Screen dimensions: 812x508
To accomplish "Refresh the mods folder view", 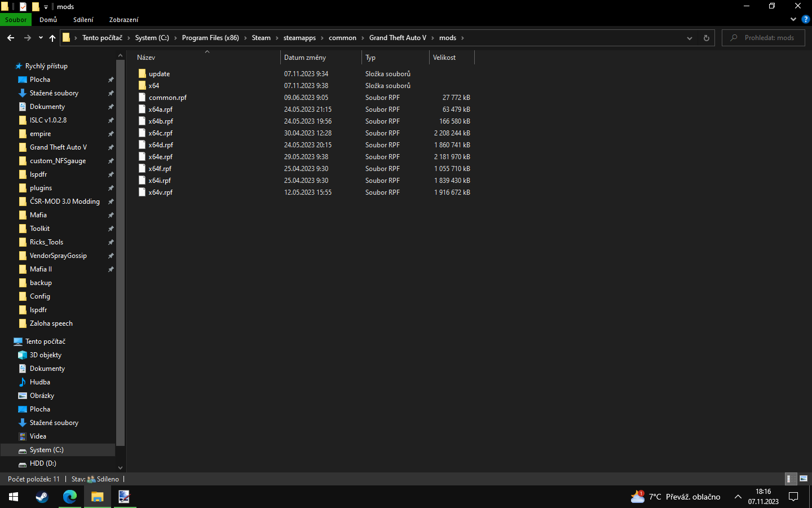I will pyautogui.click(x=706, y=38).
